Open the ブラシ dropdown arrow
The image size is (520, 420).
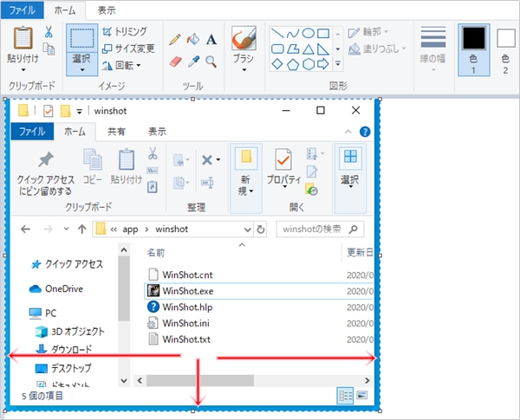pyautogui.click(x=244, y=70)
